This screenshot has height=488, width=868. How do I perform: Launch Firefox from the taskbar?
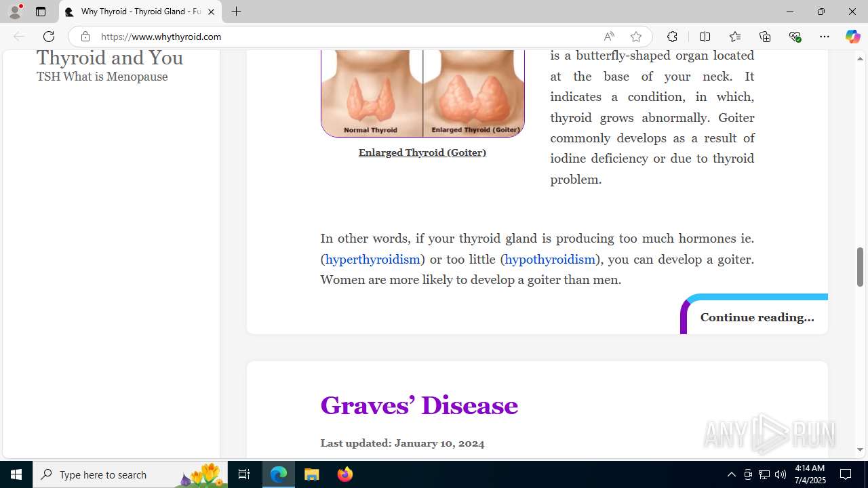click(345, 474)
